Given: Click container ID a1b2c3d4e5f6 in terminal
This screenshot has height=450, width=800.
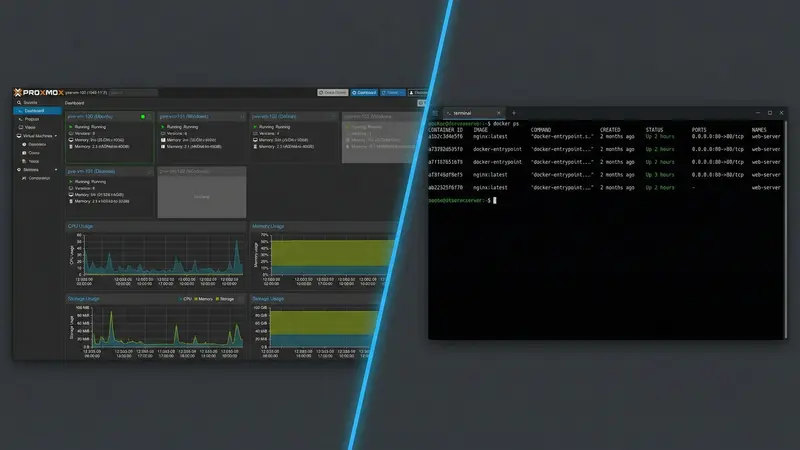Looking at the screenshot, I should pyautogui.click(x=445, y=137).
